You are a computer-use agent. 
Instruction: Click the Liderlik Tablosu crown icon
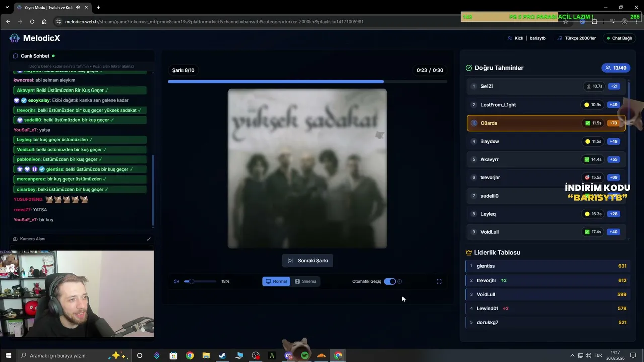pyautogui.click(x=469, y=253)
